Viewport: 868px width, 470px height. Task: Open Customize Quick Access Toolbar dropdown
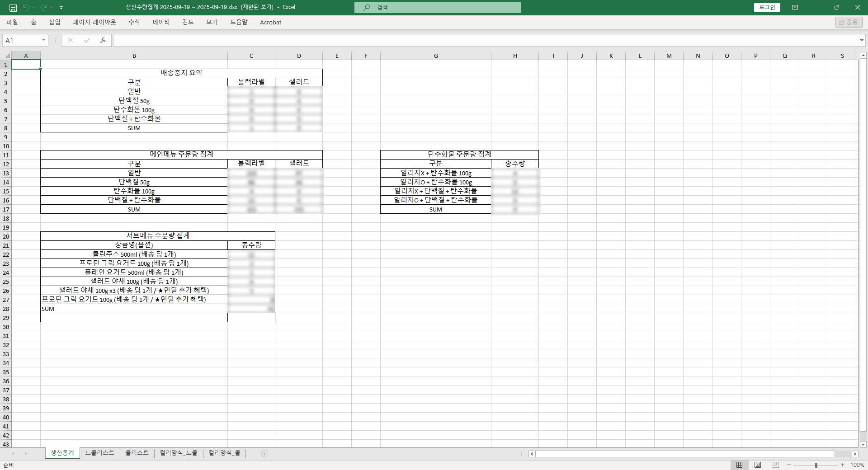click(x=61, y=8)
